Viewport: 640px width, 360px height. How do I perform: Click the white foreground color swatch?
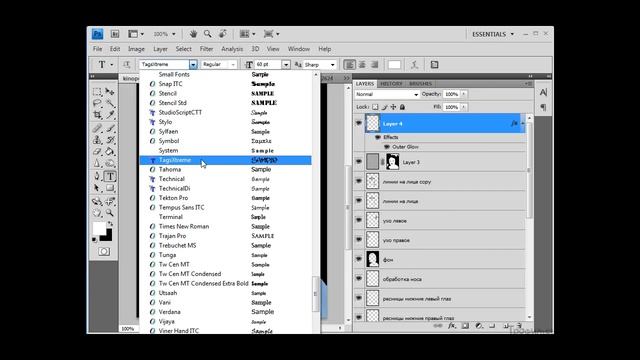(x=98, y=228)
